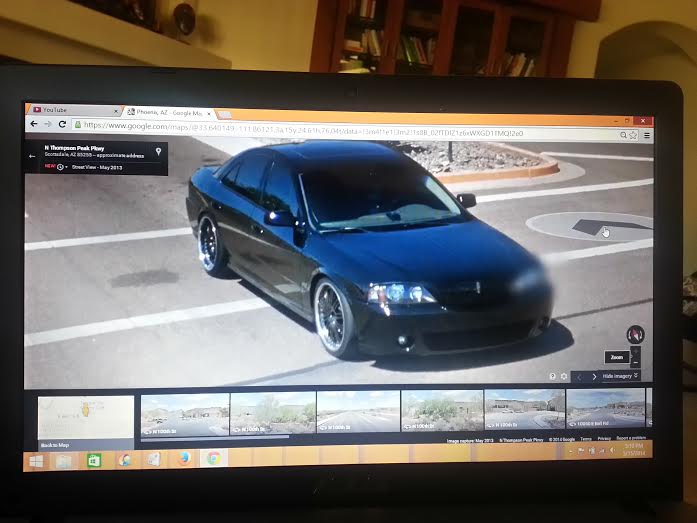Open the settings gear in Street View
This screenshot has height=523, width=697.
coord(564,376)
